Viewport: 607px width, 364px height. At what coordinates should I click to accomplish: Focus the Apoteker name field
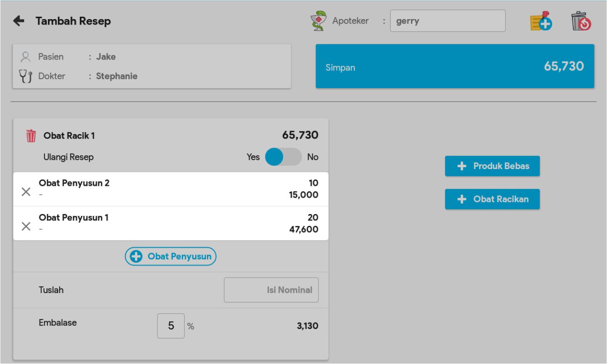(447, 21)
